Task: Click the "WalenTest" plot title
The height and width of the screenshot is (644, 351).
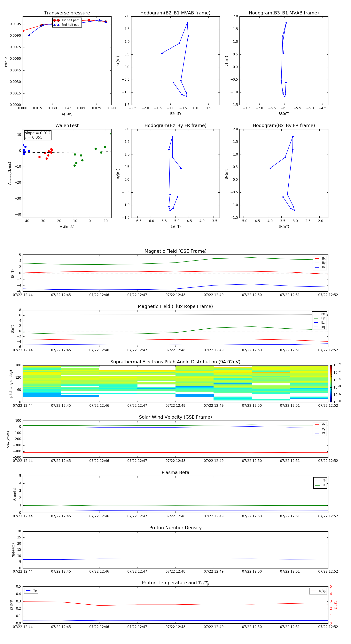Action: (x=67, y=125)
